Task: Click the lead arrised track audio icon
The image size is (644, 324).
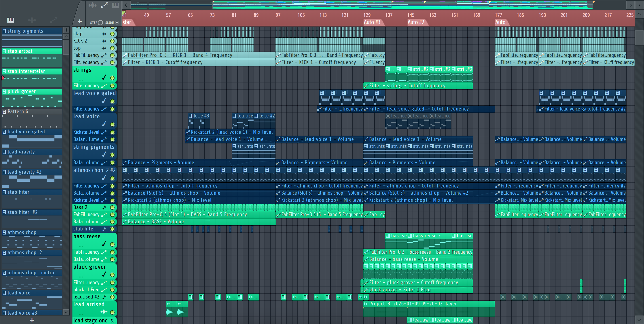Action: pyautogui.click(x=104, y=312)
